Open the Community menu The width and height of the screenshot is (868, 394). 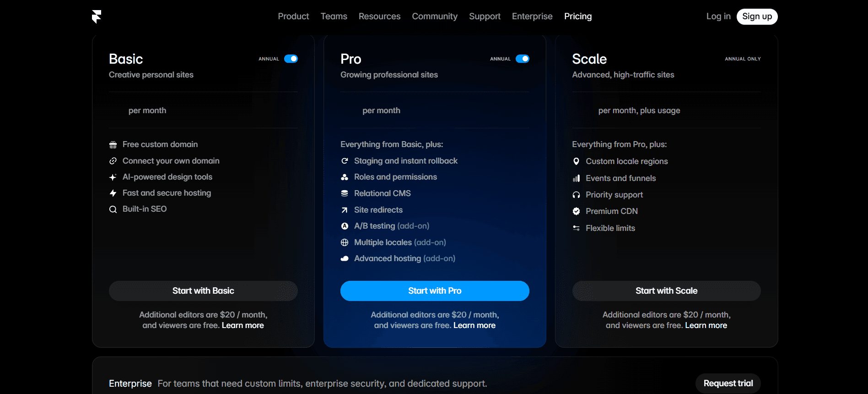coord(435,16)
